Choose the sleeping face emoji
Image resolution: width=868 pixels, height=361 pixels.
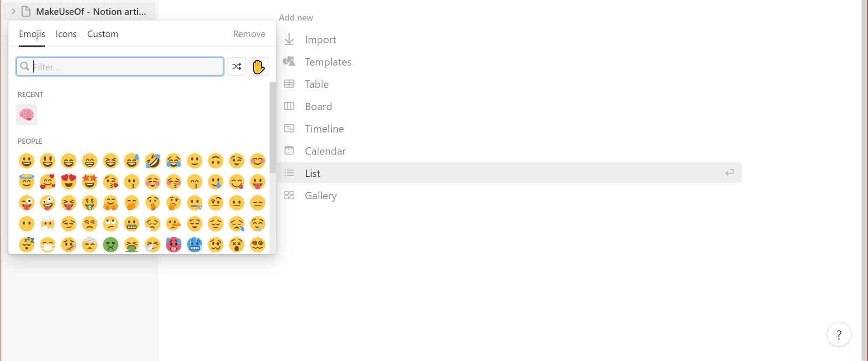tap(27, 245)
